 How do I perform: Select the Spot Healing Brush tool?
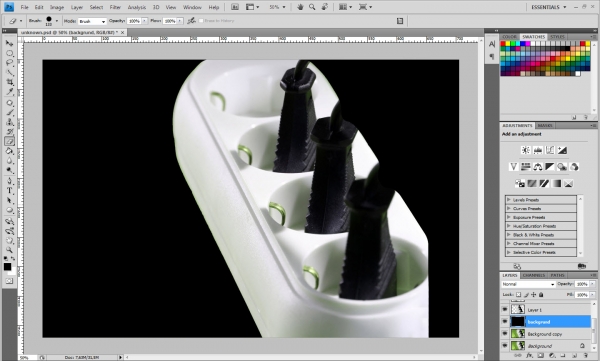coord(9,103)
